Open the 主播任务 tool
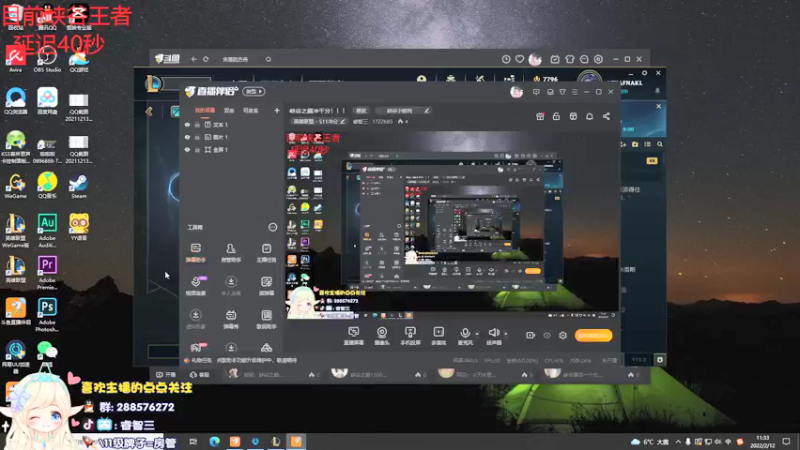800x450 pixels. coord(266,253)
